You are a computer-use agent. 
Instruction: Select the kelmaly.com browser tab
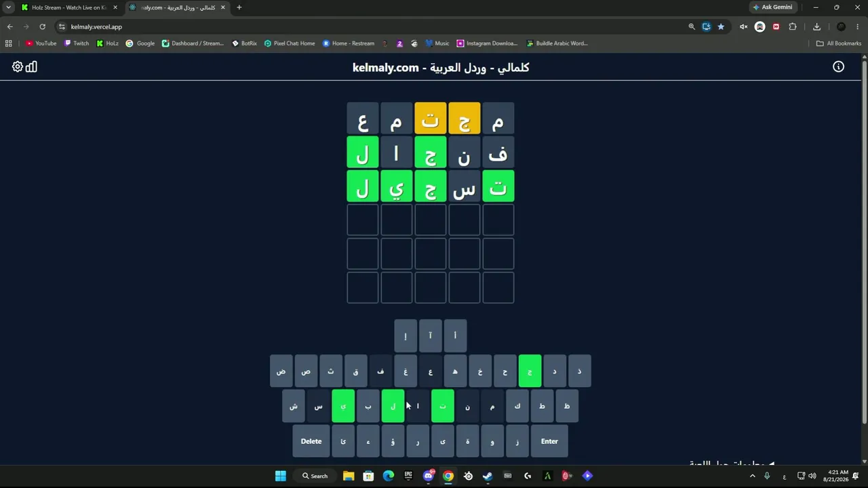(x=178, y=7)
